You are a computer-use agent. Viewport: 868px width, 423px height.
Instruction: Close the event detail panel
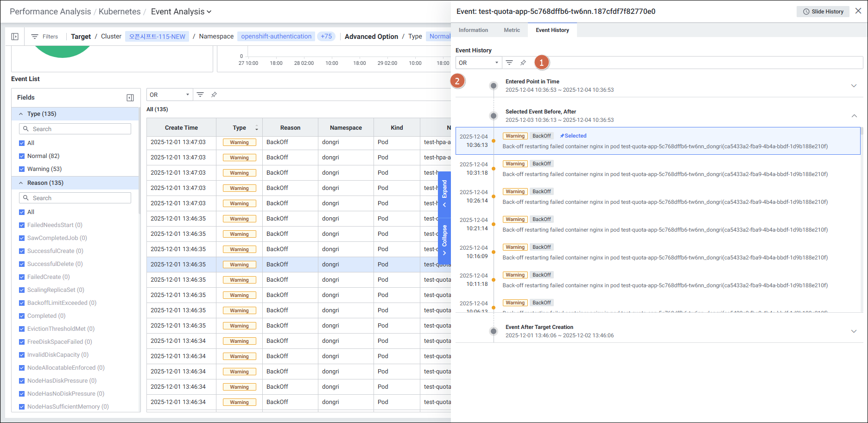tap(858, 11)
